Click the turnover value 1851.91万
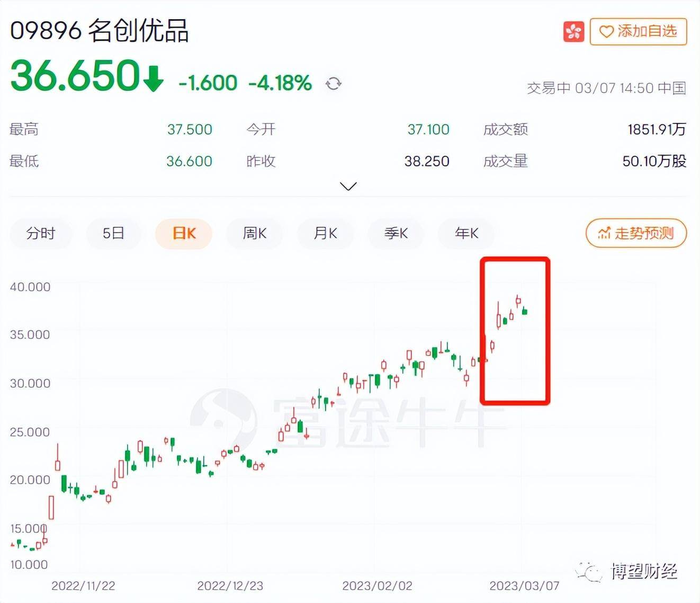This screenshot has width=700, height=603. (657, 129)
